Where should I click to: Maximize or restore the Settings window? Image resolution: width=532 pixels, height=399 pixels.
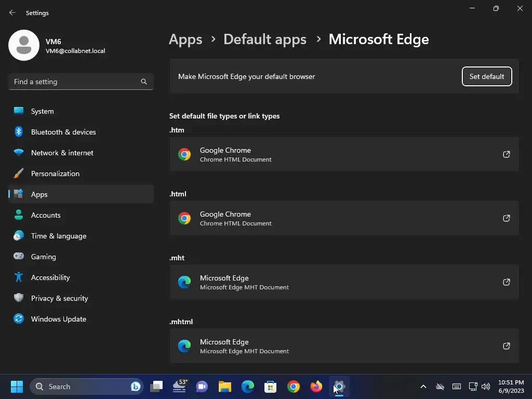coord(496,8)
